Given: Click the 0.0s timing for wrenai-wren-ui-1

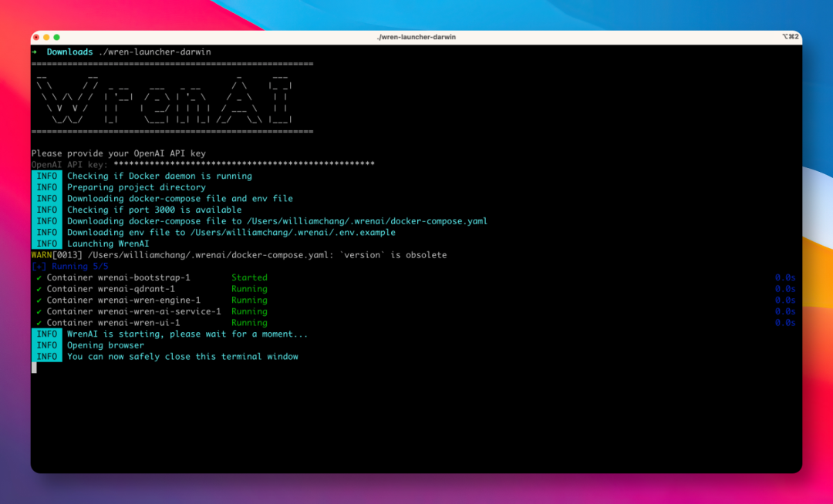Looking at the screenshot, I should tap(784, 323).
